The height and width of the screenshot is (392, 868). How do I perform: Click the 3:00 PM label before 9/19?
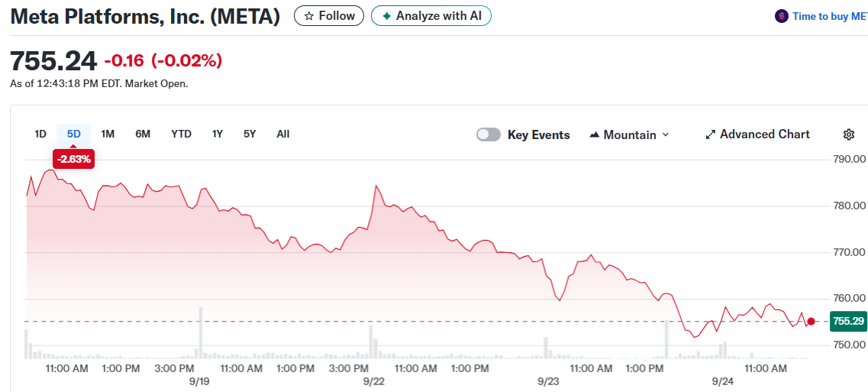click(x=174, y=368)
